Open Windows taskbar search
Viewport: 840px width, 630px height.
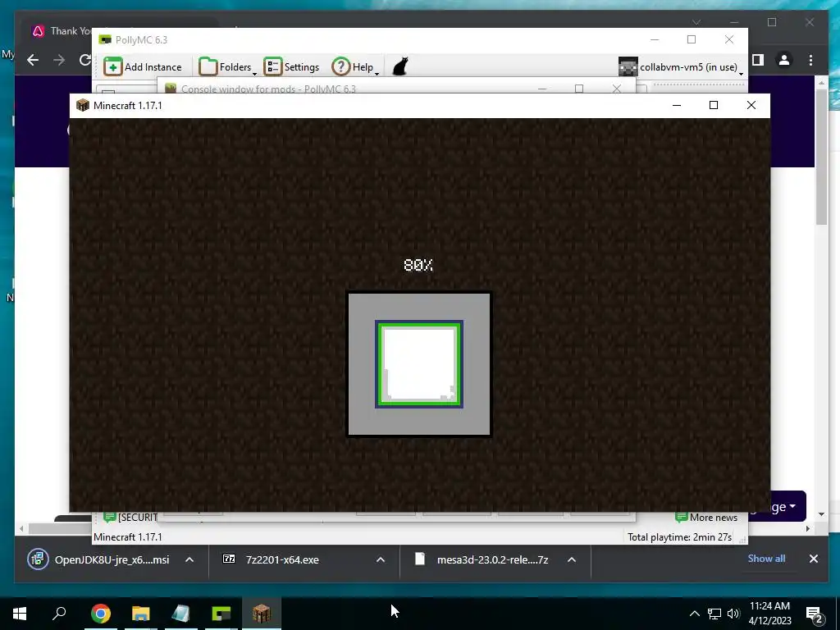coord(59,614)
